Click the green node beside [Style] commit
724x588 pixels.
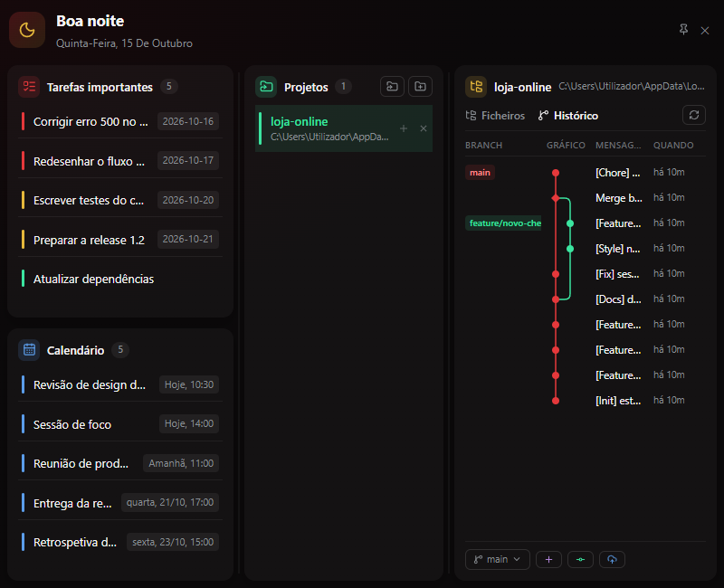coord(570,249)
